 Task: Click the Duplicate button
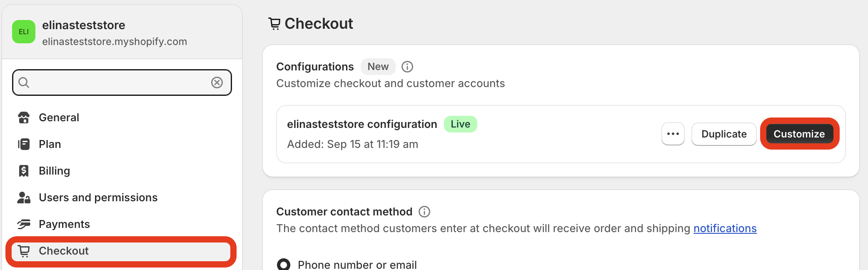(x=723, y=134)
